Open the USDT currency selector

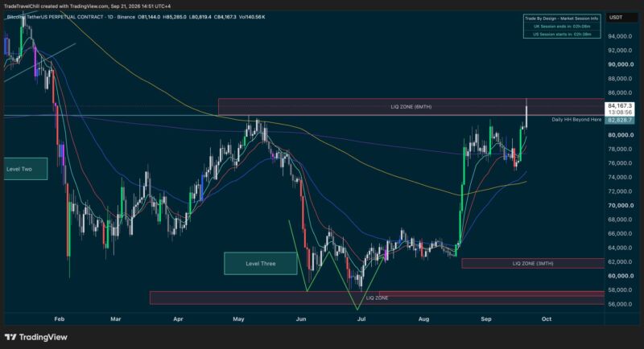click(616, 18)
